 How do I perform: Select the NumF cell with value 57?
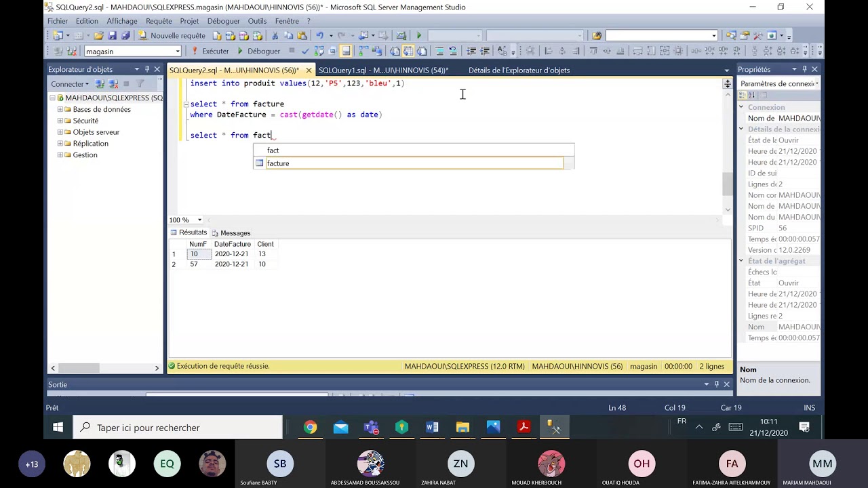pos(198,264)
